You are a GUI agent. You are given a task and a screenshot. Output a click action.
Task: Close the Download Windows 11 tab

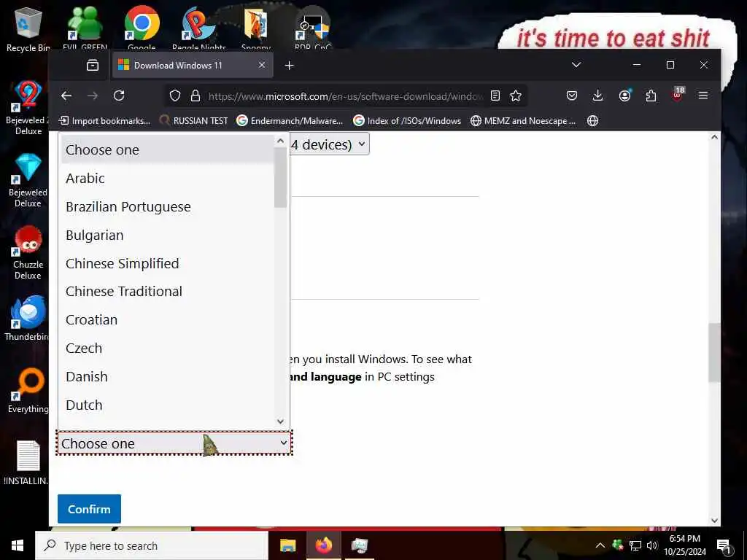tap(262, 65)
